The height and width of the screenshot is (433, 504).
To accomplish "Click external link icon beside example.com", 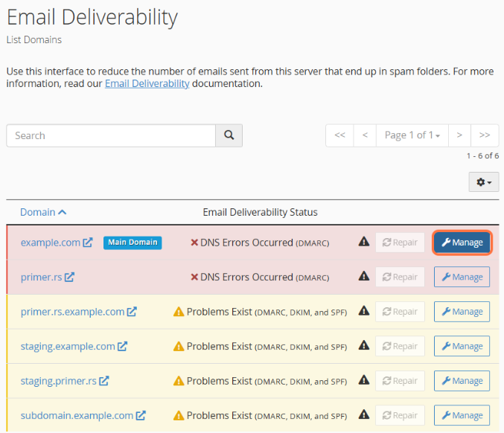I will click(x=88, y=243).
